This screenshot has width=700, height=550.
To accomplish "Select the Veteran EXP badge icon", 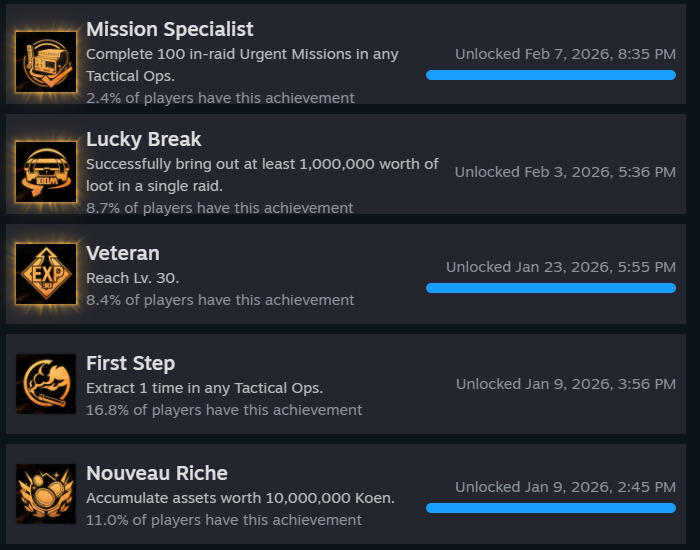I will click(46, 274).
